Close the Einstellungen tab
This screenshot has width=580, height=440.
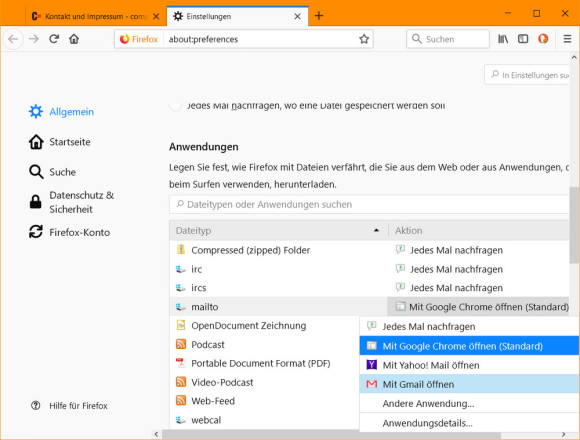pos(297,16)
